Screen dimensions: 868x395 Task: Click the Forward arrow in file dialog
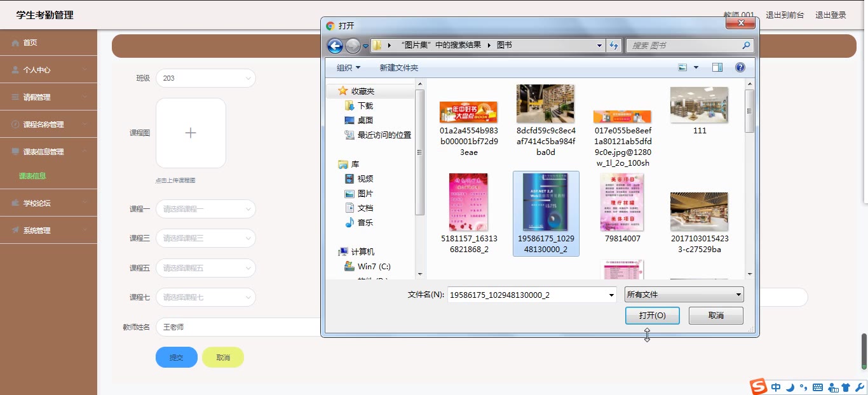pyautogui.click(x=353, y=46)
